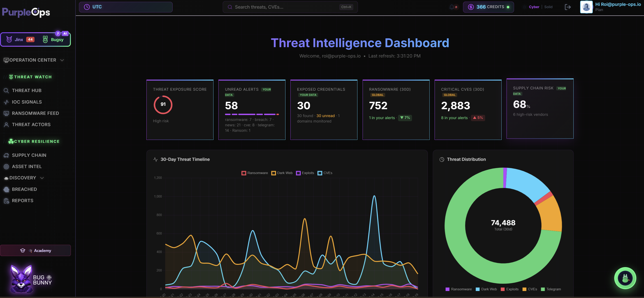The image size is (644, 298).
Task: Toggle Dark Web series in timeline legend
Action: (282, 173)
